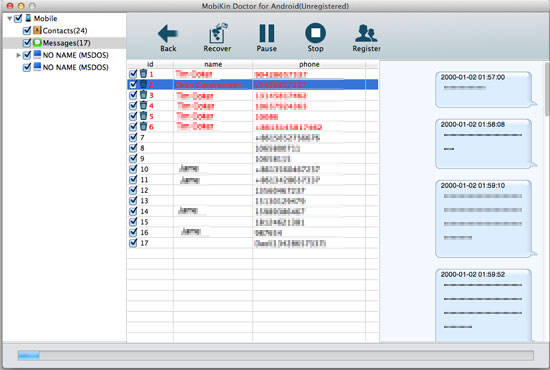Click the green Messages icon in the sidebar
Viewport: 550px width, 370px height.
37,42
